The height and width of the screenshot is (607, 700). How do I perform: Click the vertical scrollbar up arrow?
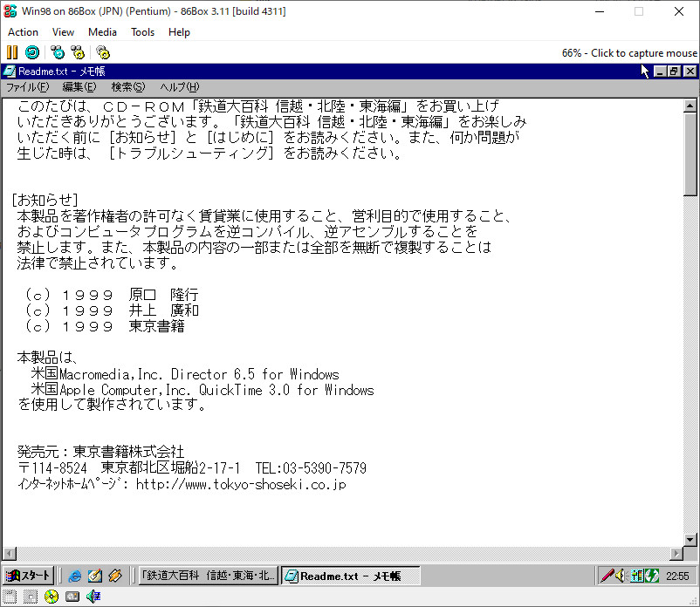690,106
